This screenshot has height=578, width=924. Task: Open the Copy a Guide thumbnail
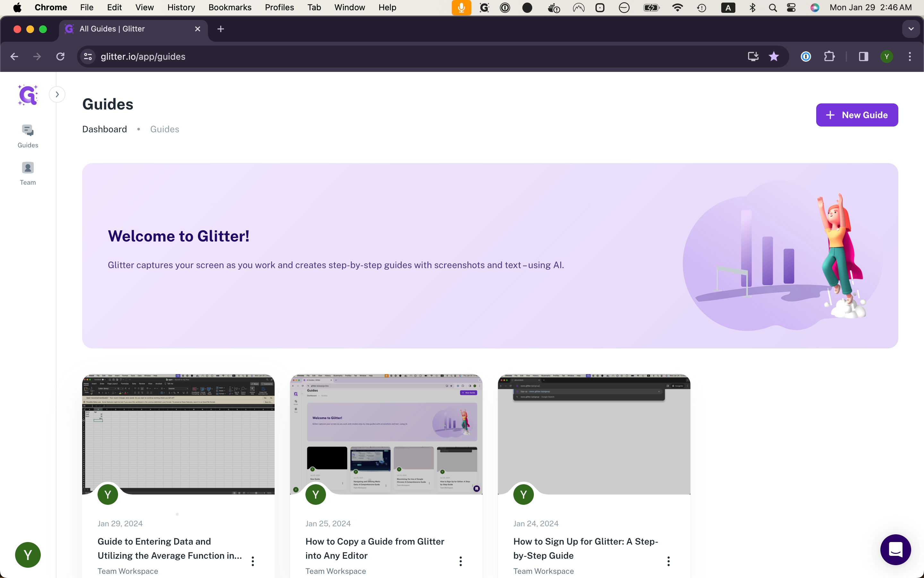point(386,434)
